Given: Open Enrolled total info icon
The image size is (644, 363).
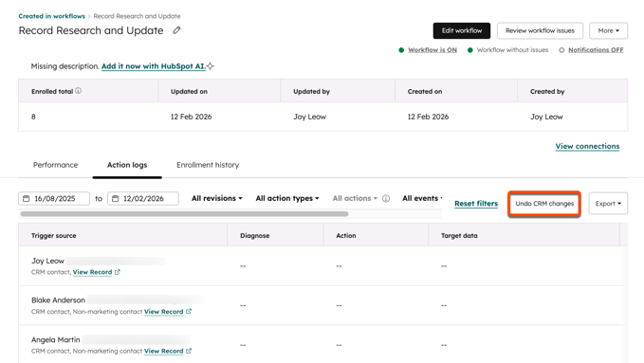Looking at the screenshot, I should pyautogui.click(x=78, y=91).
